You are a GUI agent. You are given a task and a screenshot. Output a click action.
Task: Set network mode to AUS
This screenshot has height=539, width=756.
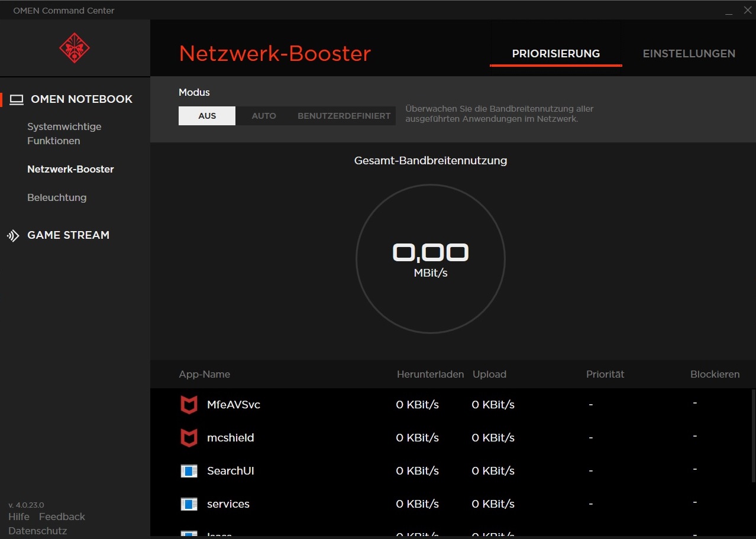207,116
